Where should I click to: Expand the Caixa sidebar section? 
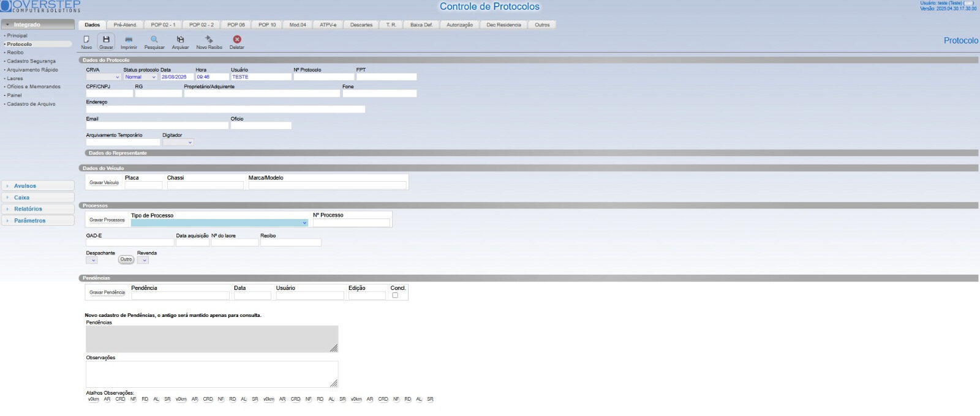(x=37, y=198)
